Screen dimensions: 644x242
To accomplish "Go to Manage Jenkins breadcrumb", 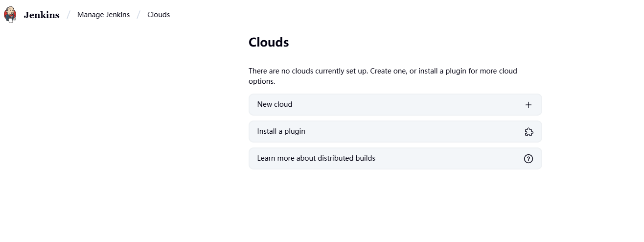I will (x=104, y=15).
